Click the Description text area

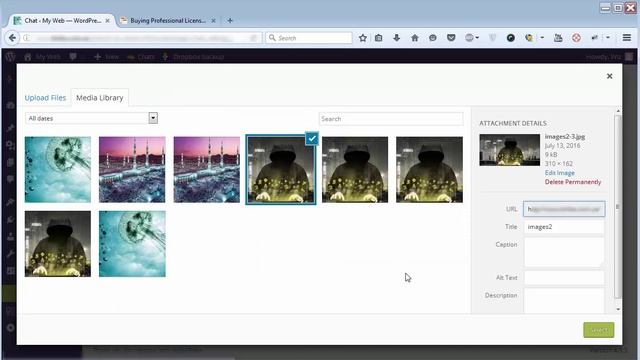coord(564,301)
